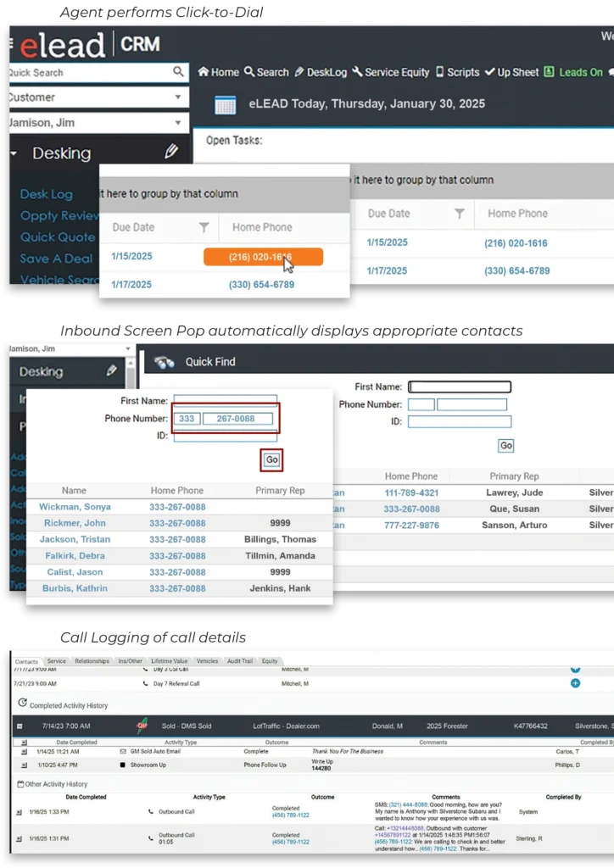
Task: Open Jamison, Jim dropdown below Customer
Action: click(x=99, y=123)
